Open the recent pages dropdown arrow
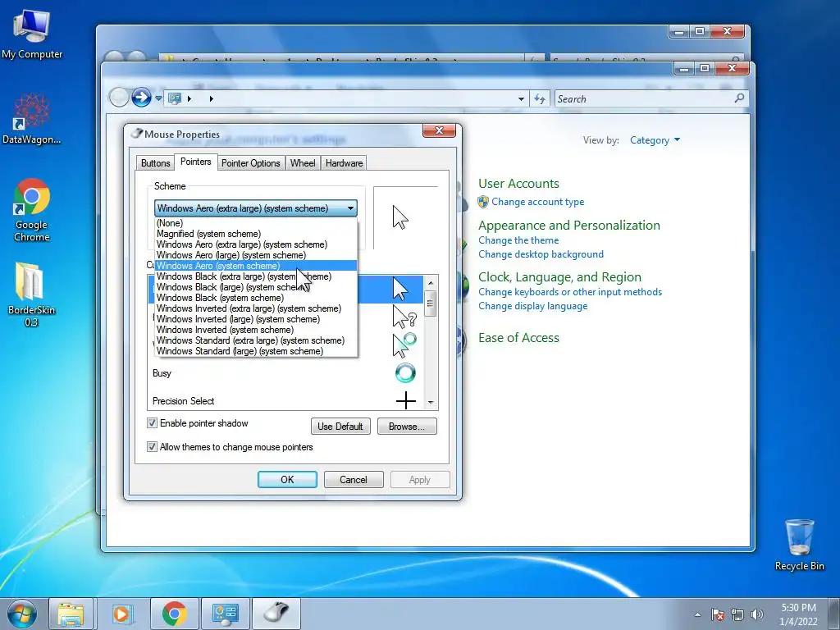This screenshot has height=630, width=840. click(158, 98)
